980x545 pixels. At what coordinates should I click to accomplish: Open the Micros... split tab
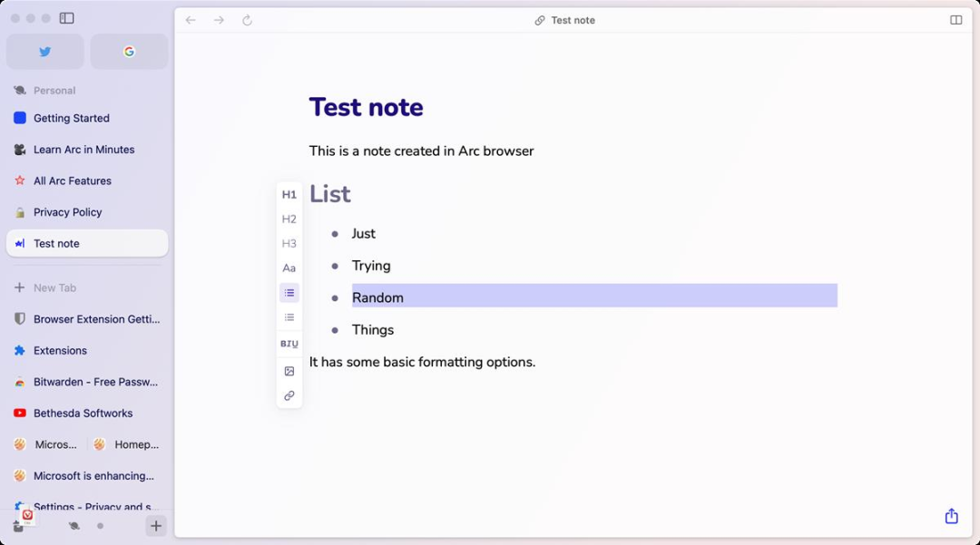(45, 444)
